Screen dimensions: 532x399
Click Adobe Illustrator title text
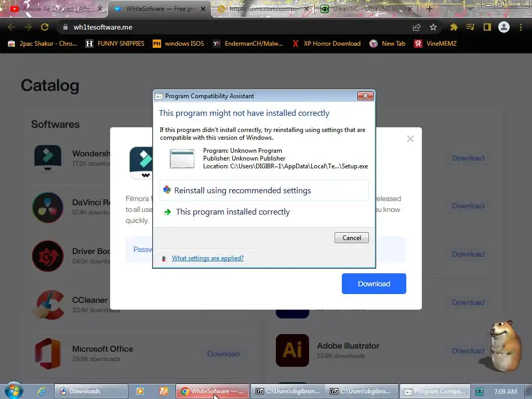(x=348, y=345)
